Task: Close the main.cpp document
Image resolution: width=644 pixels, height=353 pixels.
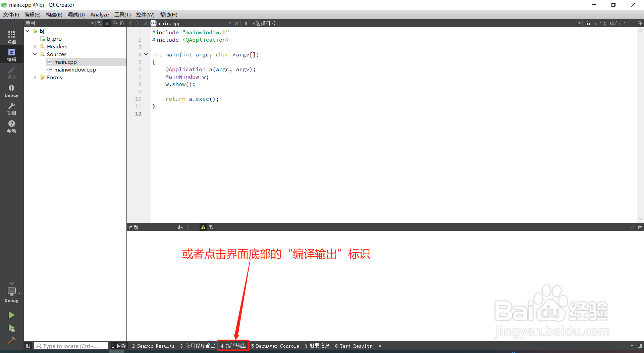Action: click(236, 23)
